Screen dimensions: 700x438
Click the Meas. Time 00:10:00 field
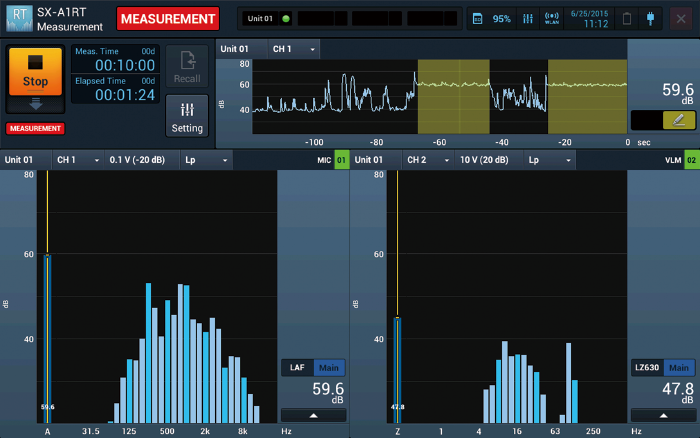coord(115,59)
